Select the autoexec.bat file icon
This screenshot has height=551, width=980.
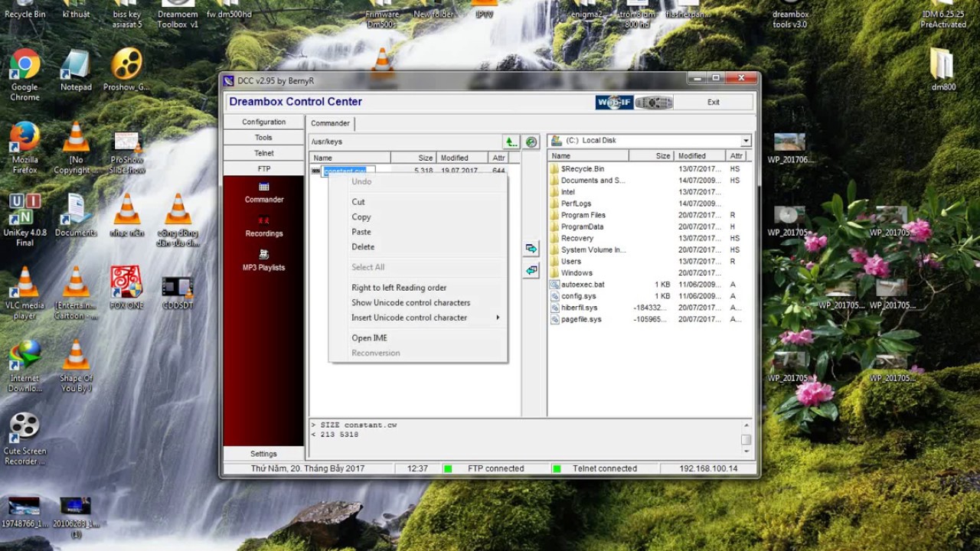(555, 285)
